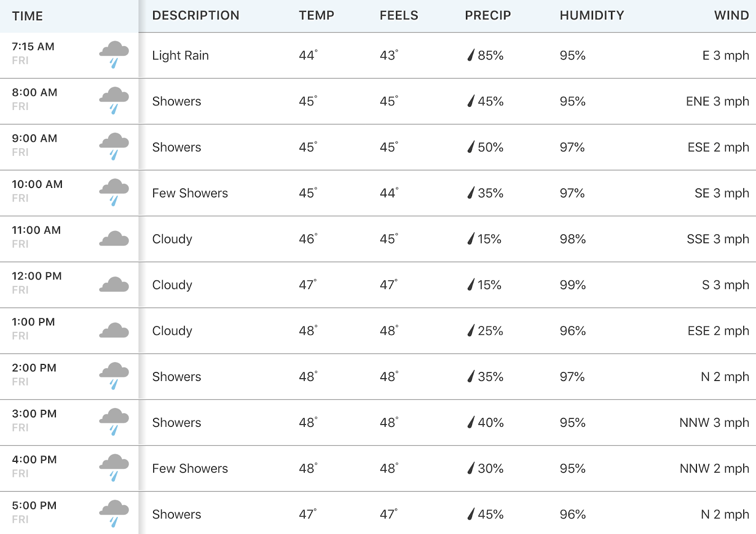The image size is (756, 534).
Task: Click the cloudy icon at 1:00 PM
Action: point(114,330)
